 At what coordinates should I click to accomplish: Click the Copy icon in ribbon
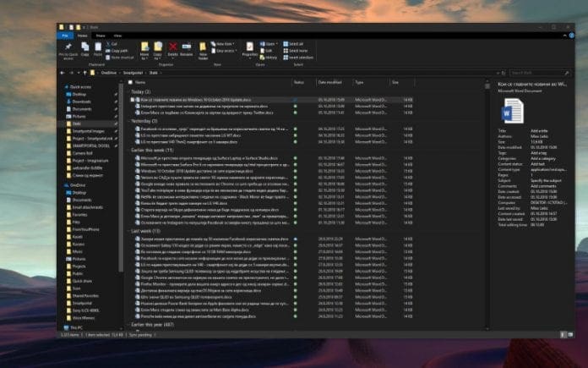pyautogui.click(x=85, y=47)
